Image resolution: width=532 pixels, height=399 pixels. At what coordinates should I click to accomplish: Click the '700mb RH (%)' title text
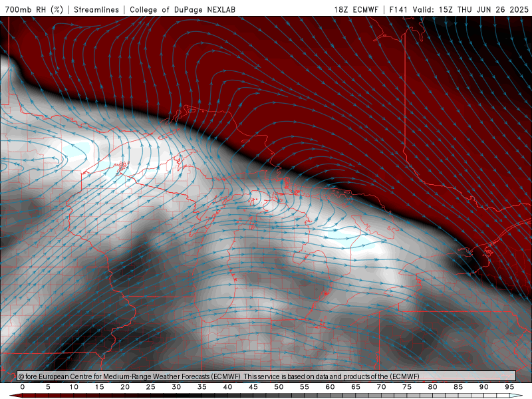[x=35, y=9]
